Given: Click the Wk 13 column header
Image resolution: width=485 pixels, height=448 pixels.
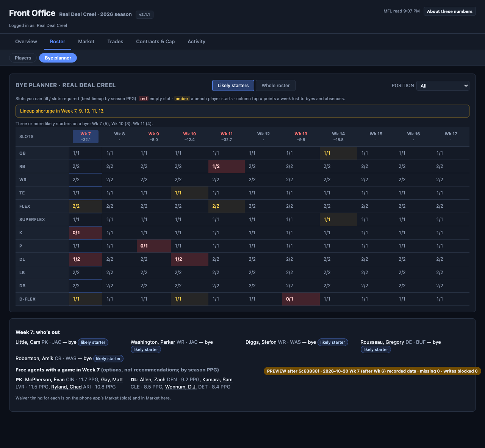Looking at the screenshot, I should point(302,136).
